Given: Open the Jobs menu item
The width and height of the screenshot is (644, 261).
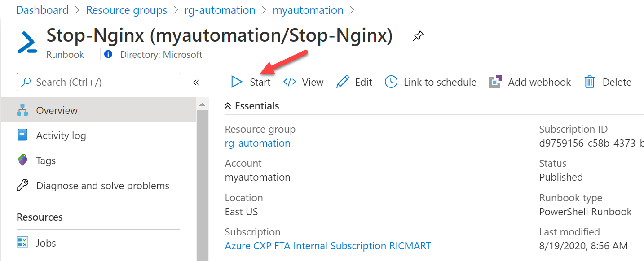Looking at the screenshot, I should pos(98,243).
